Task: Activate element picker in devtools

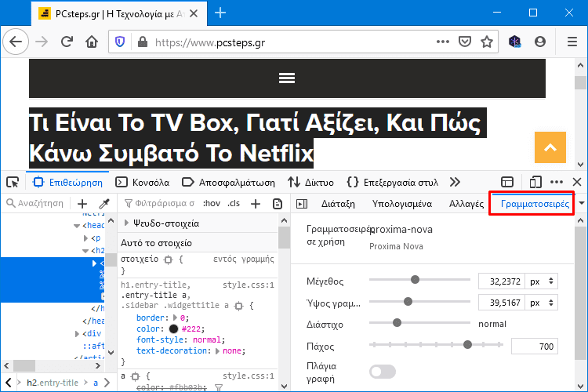Action: click(13, 183)
